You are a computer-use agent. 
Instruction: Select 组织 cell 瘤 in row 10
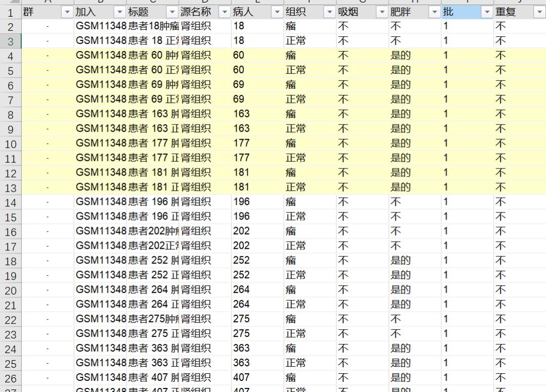coord(310,143)
